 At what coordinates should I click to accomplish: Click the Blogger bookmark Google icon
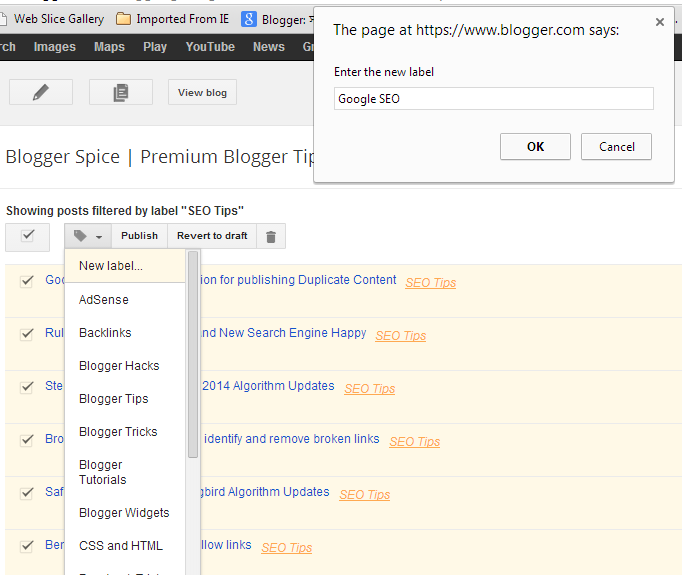pyautogui.click(x=249, y=19)
